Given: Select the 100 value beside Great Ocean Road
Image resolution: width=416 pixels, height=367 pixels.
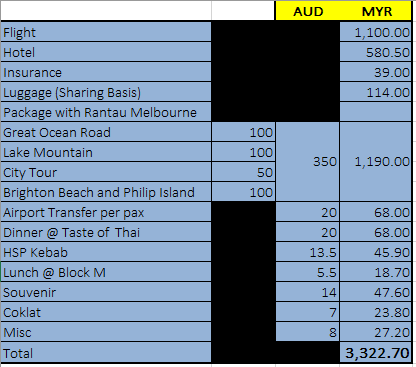Looking at the screenshot, I should click(x=243, y=132).
